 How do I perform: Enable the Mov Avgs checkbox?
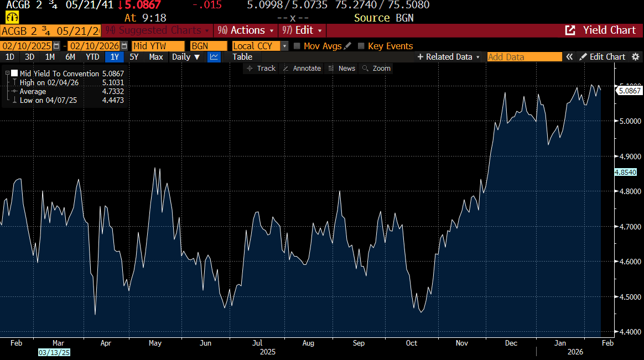(x=298, y=46)
